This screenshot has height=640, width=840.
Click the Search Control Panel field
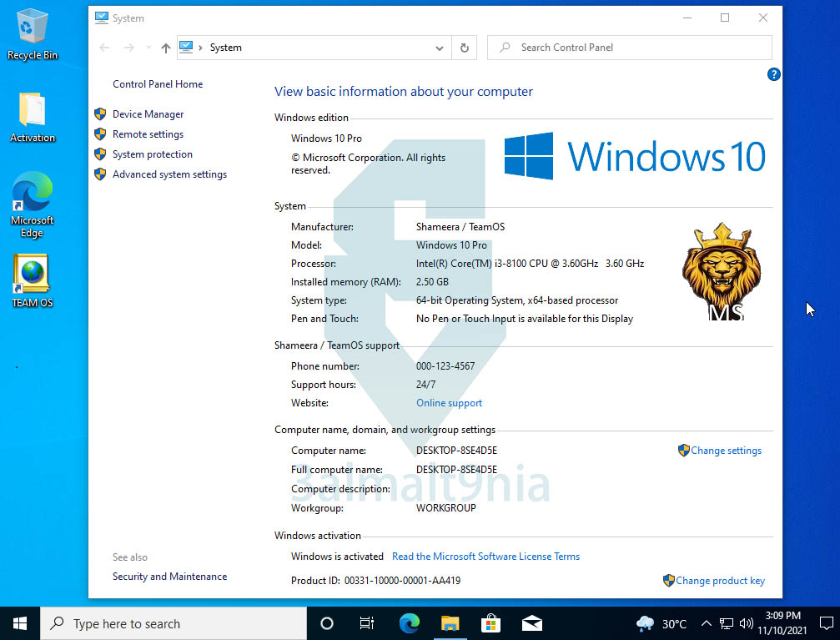[x=630, y=48]
